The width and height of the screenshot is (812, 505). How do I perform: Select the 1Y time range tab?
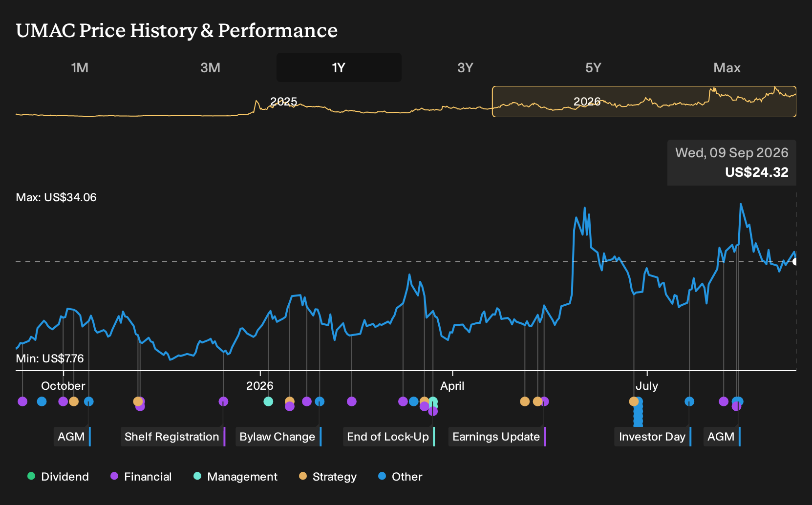[339, 68]
